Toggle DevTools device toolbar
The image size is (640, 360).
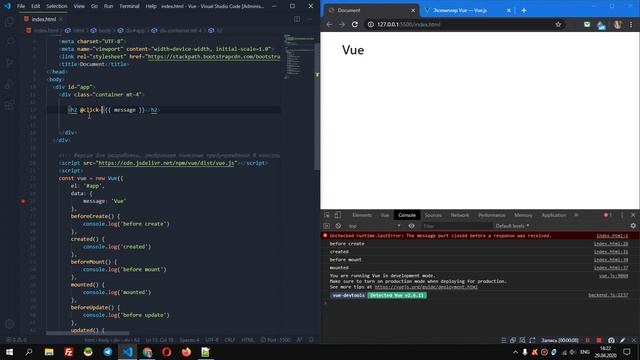(338, 215)
